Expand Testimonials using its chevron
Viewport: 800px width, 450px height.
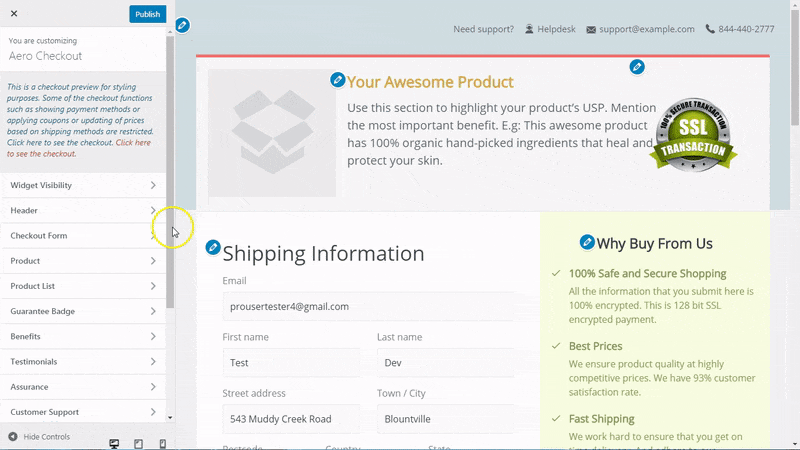coord(153,361)
